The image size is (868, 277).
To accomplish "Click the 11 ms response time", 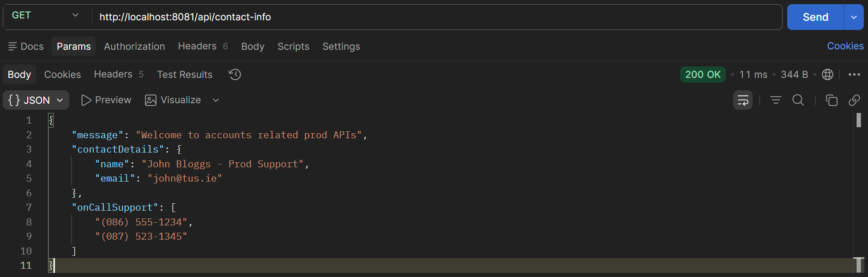I will 753,75.
